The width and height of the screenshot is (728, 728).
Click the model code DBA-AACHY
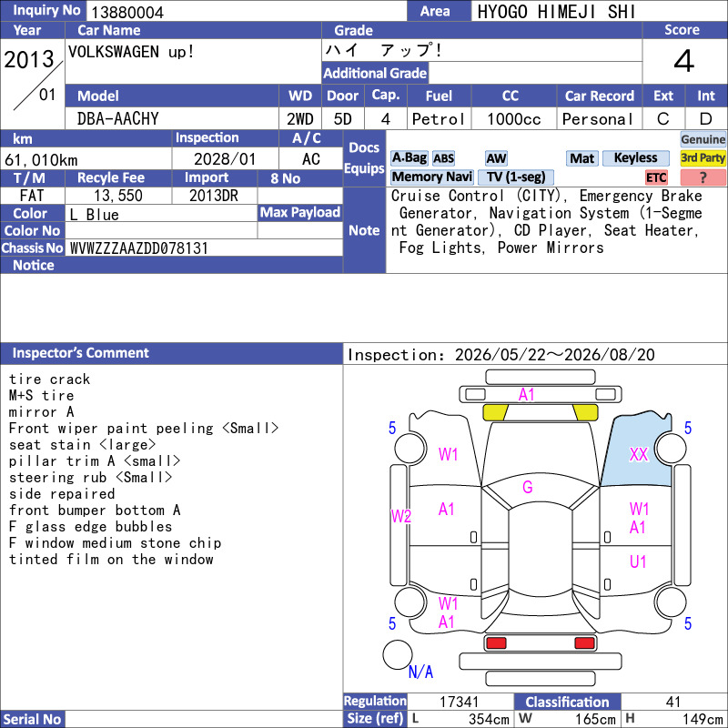click(x=118, y=119)
